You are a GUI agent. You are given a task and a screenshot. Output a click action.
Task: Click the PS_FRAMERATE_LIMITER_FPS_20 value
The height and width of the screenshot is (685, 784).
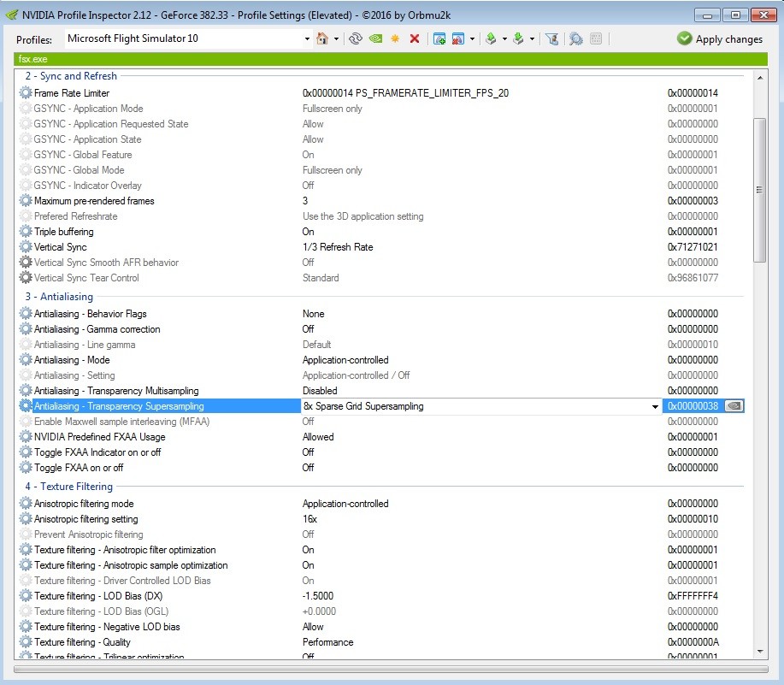pos(405,93)
